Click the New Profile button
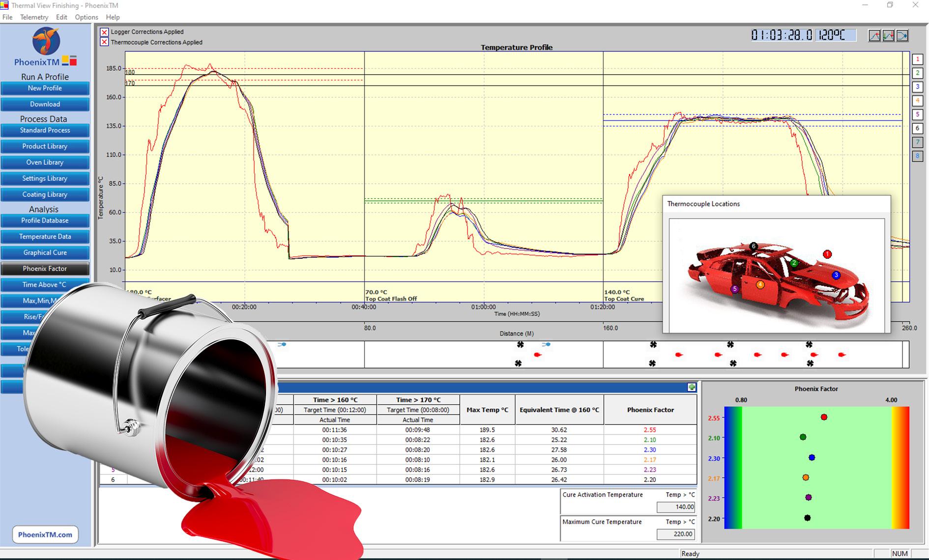The image size is (929, 560). (x=45, y=88)
